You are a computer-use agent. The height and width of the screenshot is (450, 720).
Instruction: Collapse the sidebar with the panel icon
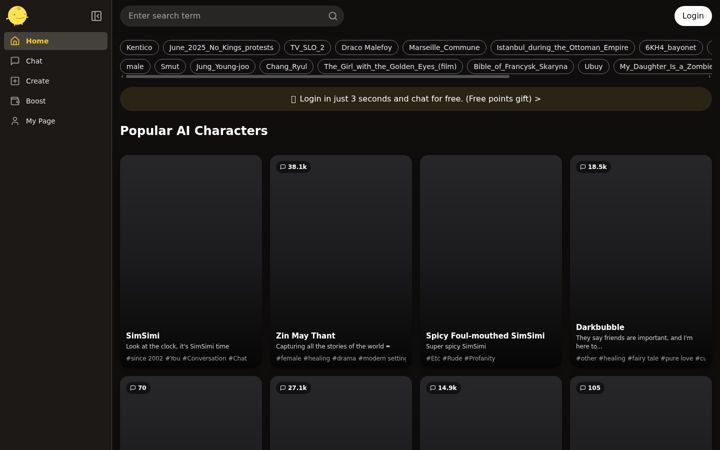(96, 16)
